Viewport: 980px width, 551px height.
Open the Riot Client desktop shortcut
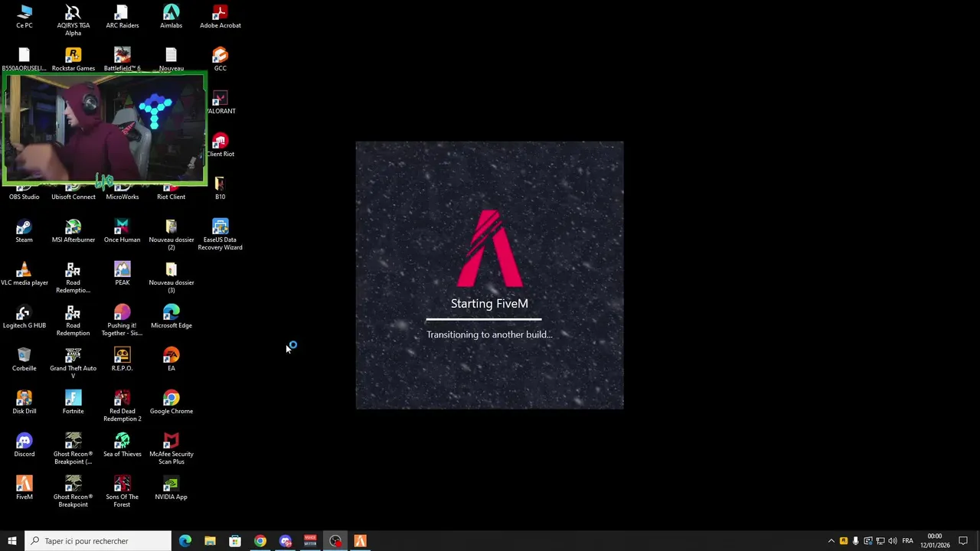[171, 192]
